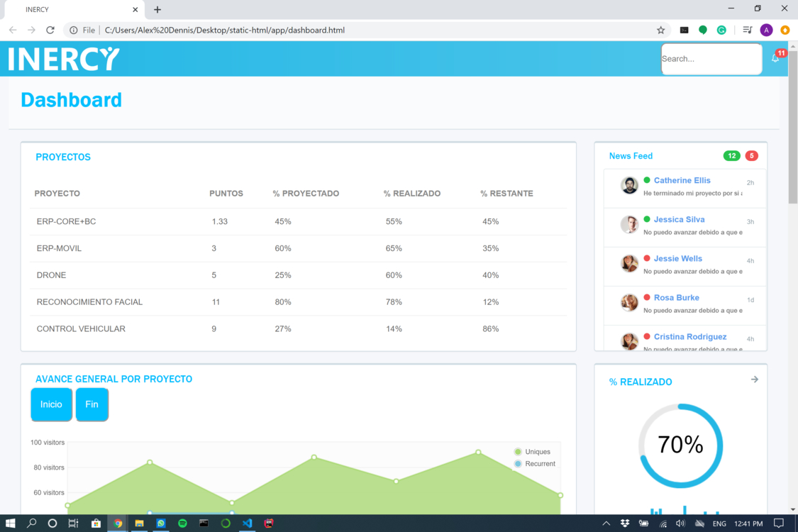798x532 pixels.
Task: Open a new browser tab
Action: (x=157, y=10)
